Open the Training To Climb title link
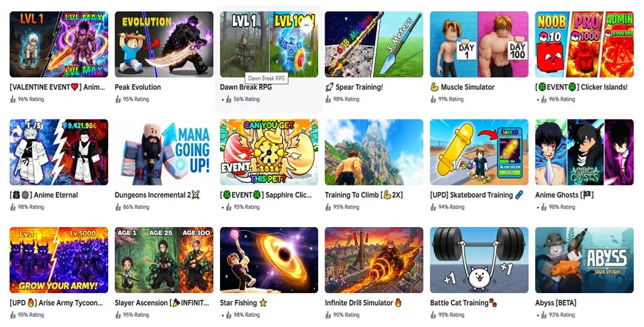The image size is (644, 327). [364, 195]
